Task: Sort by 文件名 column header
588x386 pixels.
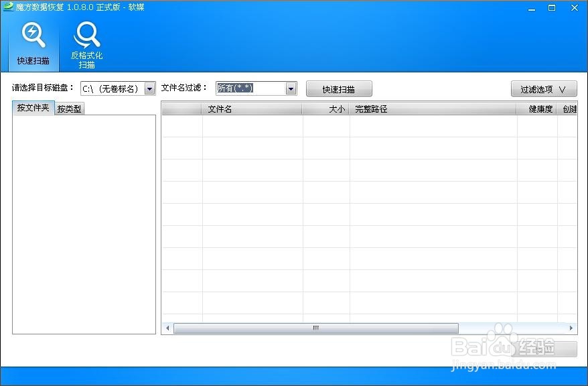Action: (252, 109)
